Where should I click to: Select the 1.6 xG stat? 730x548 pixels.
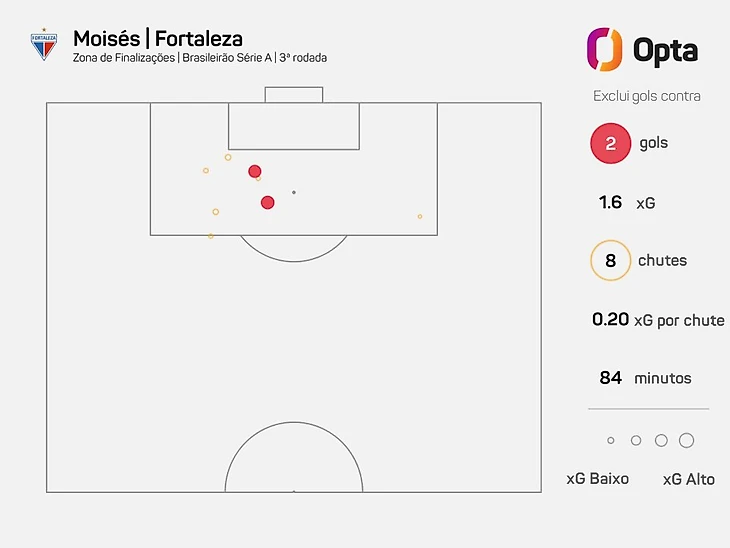pos(627,203)
